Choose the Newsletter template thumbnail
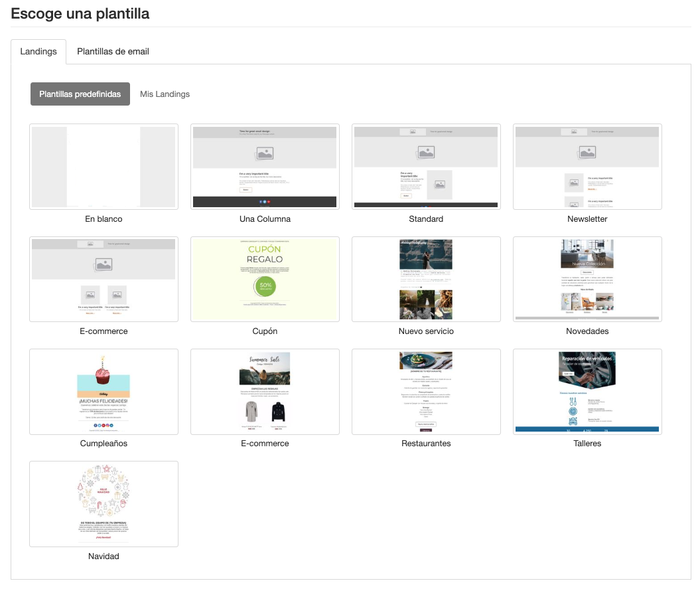The width and height of the screenshot is (700, 589). [587, 167]
